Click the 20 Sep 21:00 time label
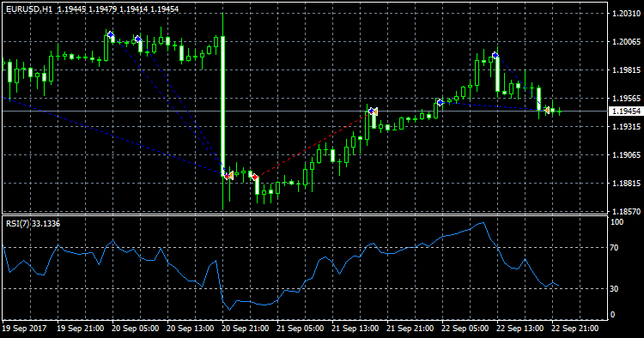644x338 pixels. (x=246, y=329)
